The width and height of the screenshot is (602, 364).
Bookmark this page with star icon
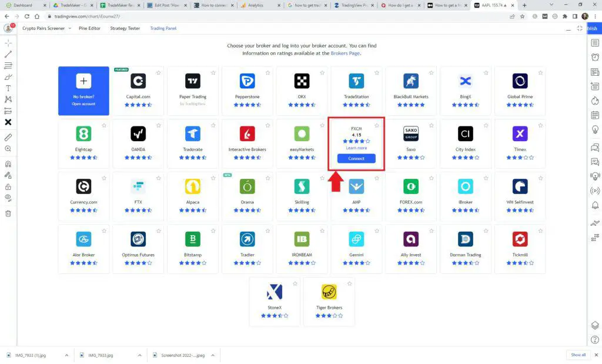click(x=522, y=16)
